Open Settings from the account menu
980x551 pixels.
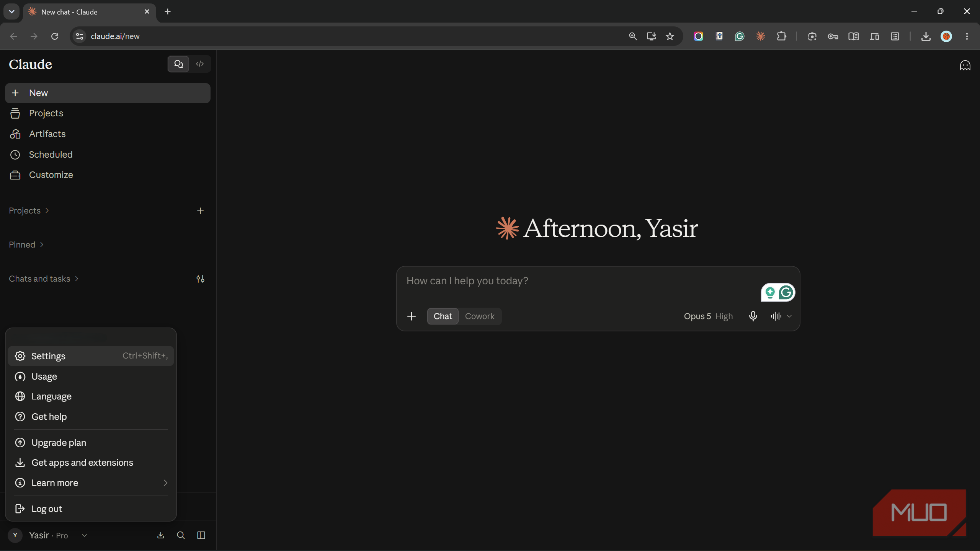pos(91,356)
